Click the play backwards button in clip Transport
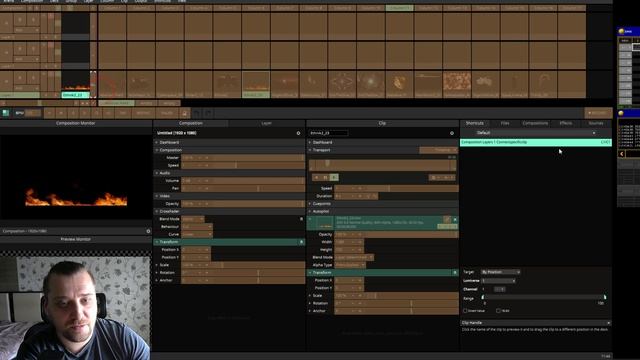This screenshot has width=640, height=360. tap(317, 177)
